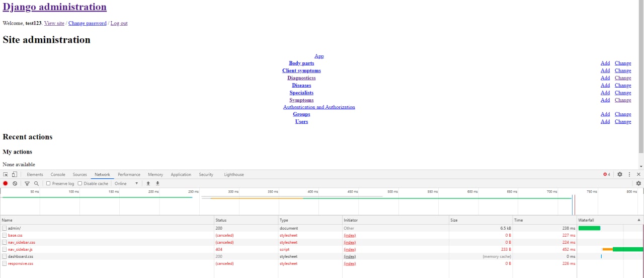Export HAR with the download arrow
This screenshot has height=278, width=644.
(157, 183)
